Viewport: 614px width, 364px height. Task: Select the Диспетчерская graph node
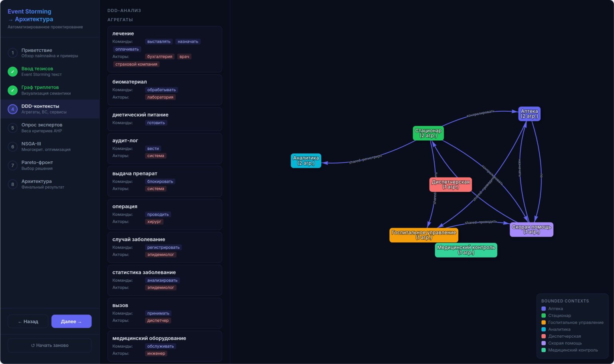pyautogui.click(x=450, y=184)
